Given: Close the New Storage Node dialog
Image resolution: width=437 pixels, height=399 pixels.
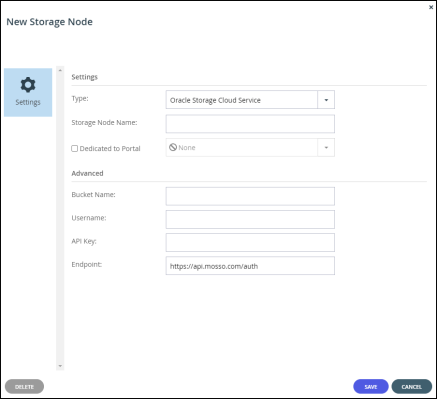Looking at the screenshot, I should tap(431, 7).
